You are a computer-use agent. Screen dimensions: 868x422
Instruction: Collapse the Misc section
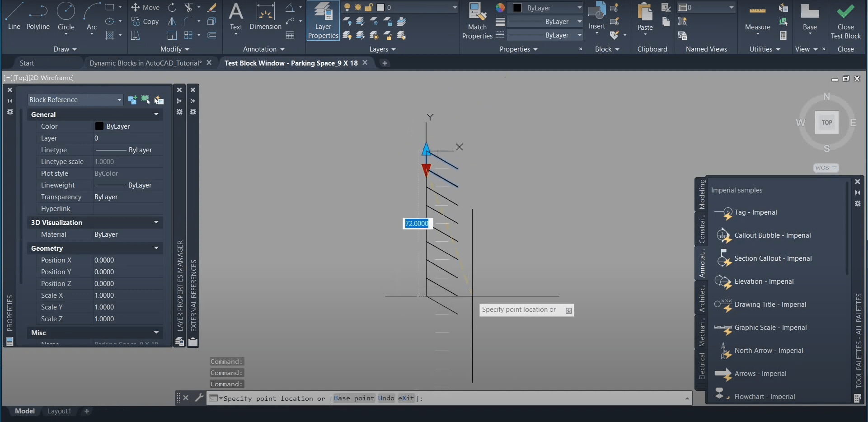pos(156,333)
